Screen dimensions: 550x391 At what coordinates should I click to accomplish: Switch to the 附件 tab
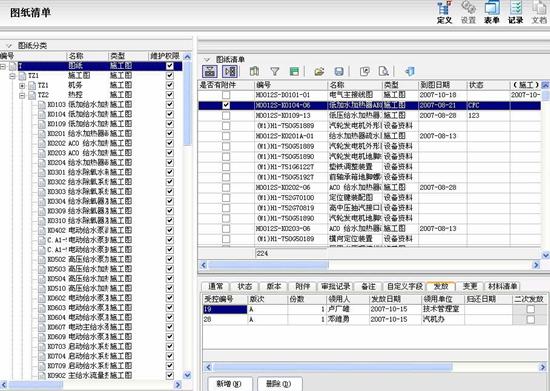pyautogui.click(x=302, y=286)
